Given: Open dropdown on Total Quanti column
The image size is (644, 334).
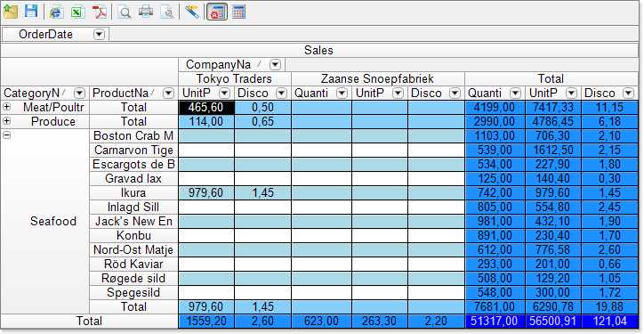Looking at the screenshot, I should pyautogui.click(x=515, y=94).
